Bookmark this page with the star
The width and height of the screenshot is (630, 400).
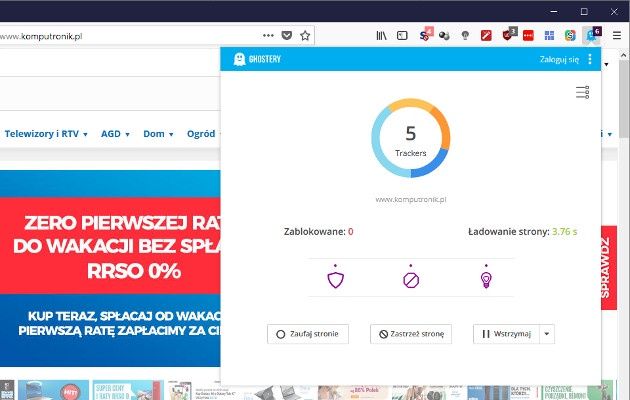(305, 36)
